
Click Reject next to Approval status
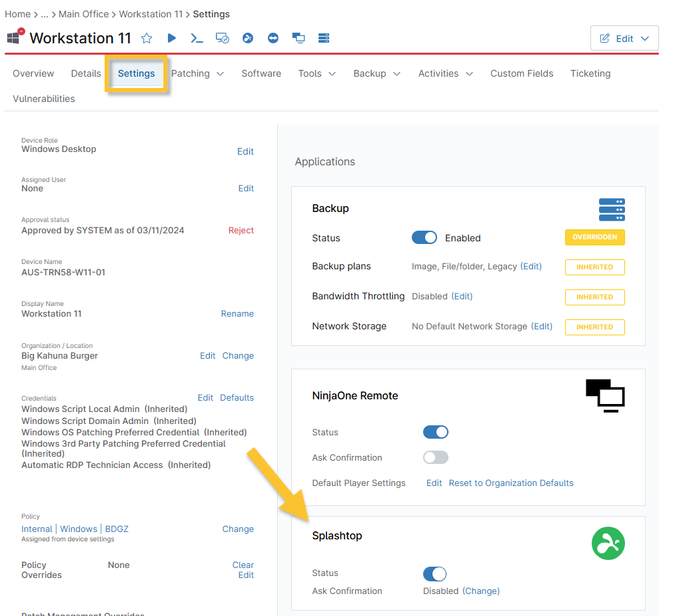[x=241, y=230]
